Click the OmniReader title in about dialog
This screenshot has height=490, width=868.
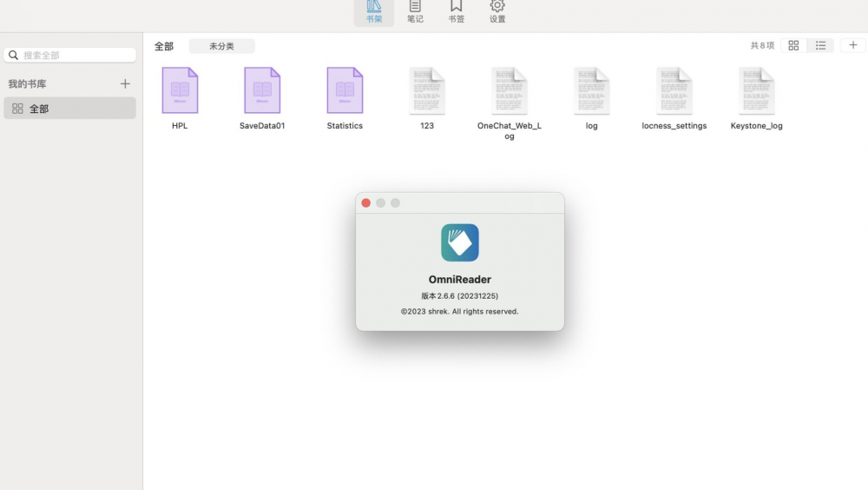460,280
